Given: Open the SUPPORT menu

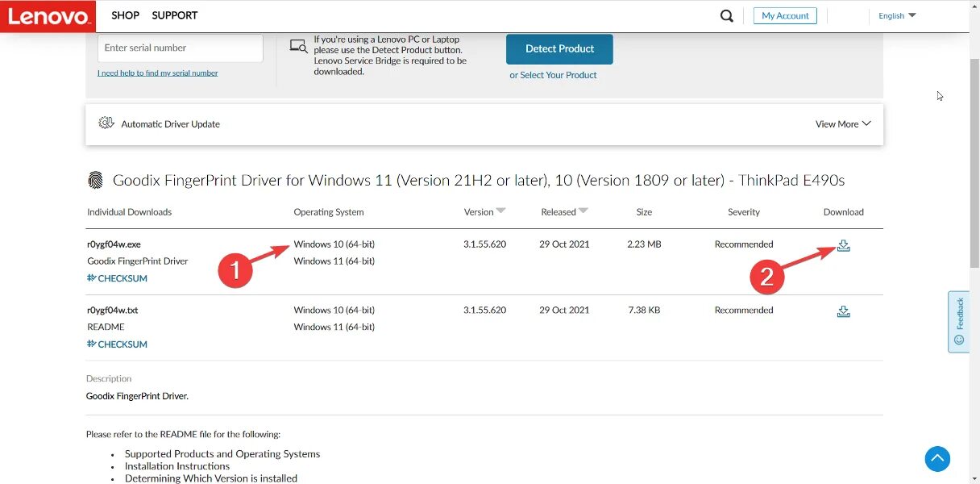Looking at the screenshot, I should (x=175, y=15).
